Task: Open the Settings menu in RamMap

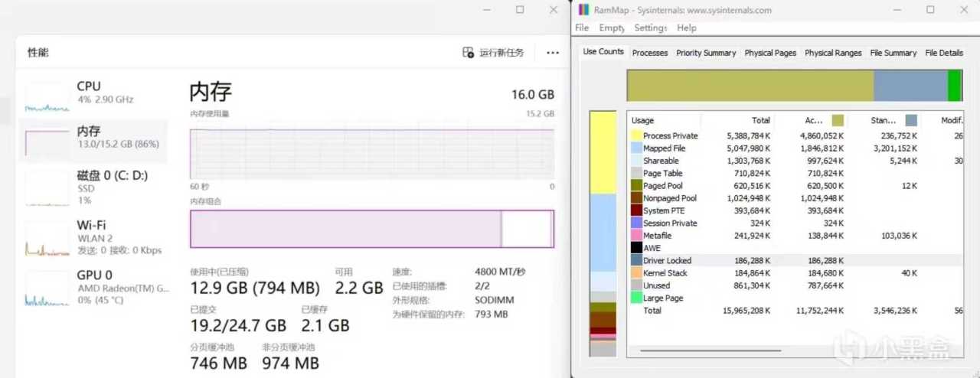Action: (651, 28)
